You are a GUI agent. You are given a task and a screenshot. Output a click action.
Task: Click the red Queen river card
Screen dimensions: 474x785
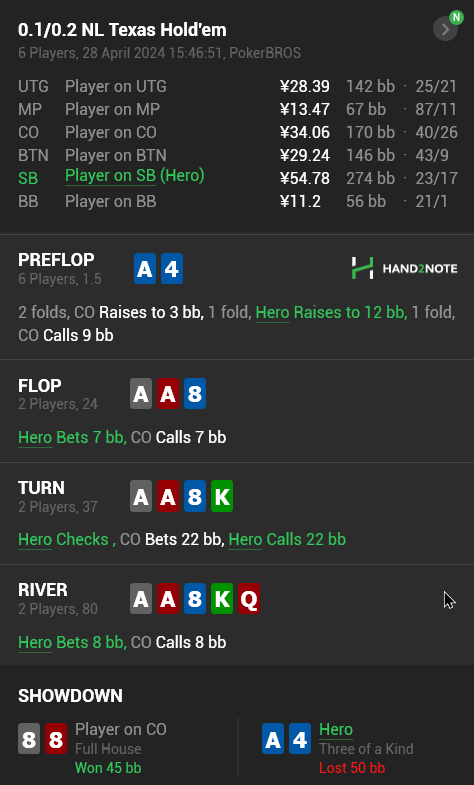tap(249, 599)
